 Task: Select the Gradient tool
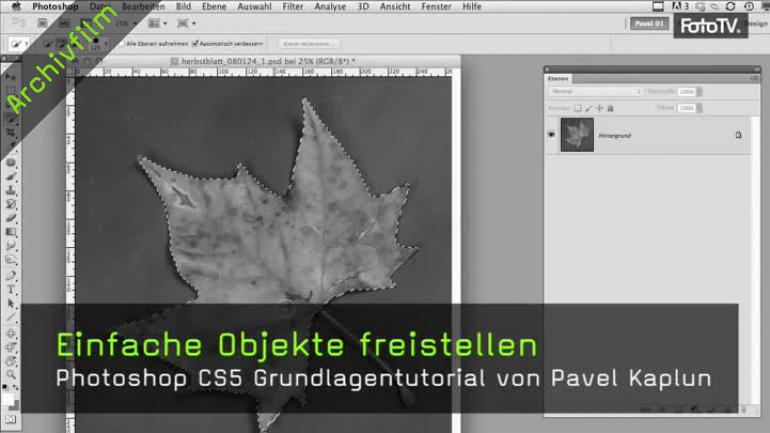coord(11,232)
